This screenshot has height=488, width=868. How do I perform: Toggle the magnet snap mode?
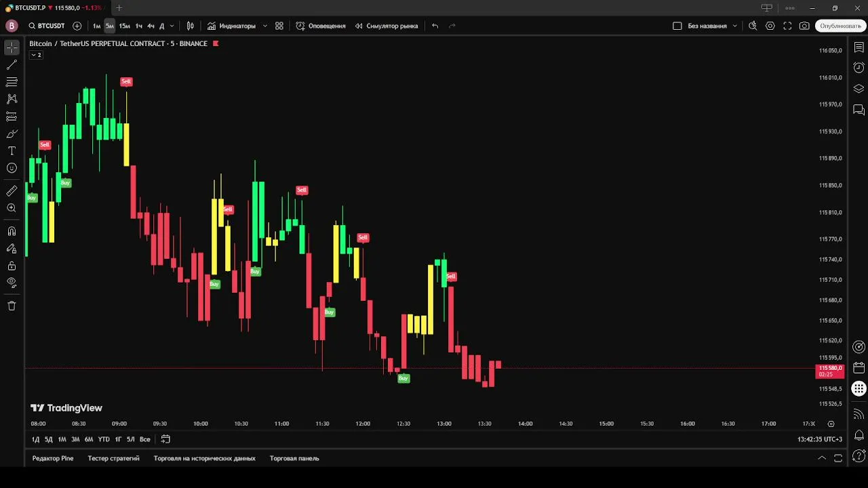pos(12,231)
